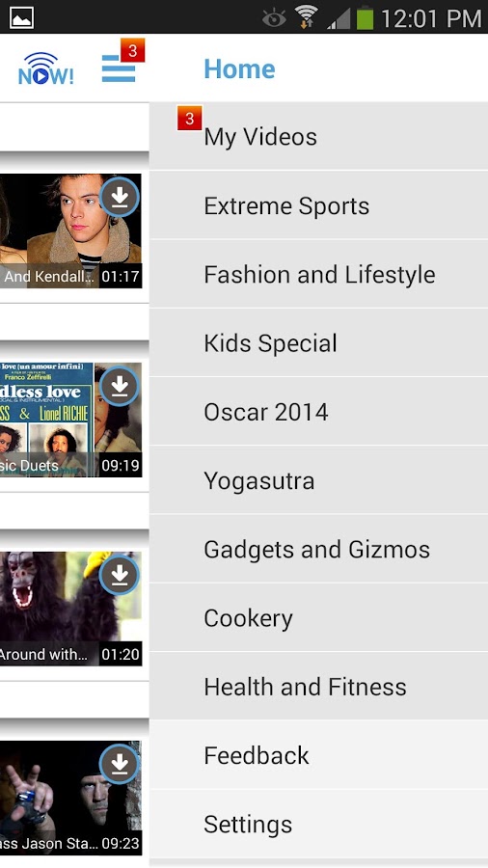Tap the NOW! app logo
This screenshot has height=868, width=488.
pyautogui.click(x=45, y=68)
